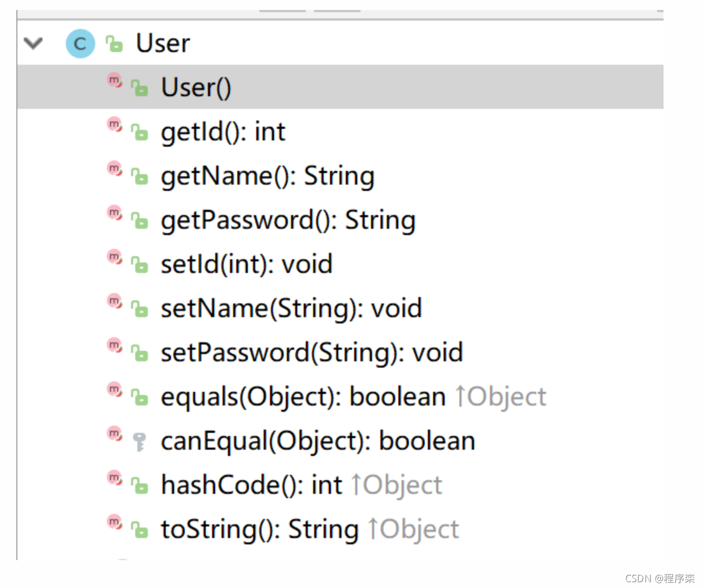Click public access icon beside toString()

[139, 530]
